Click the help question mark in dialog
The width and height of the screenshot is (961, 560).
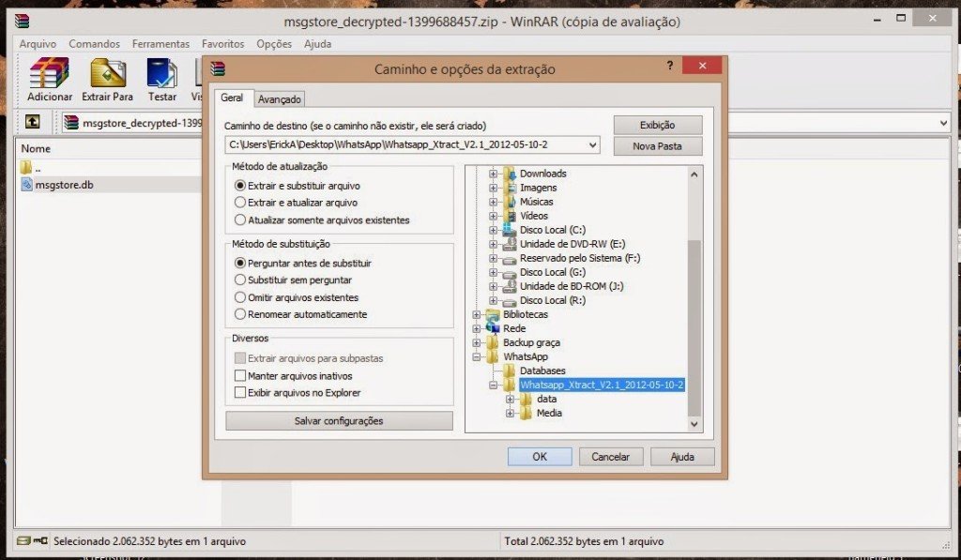670,66
